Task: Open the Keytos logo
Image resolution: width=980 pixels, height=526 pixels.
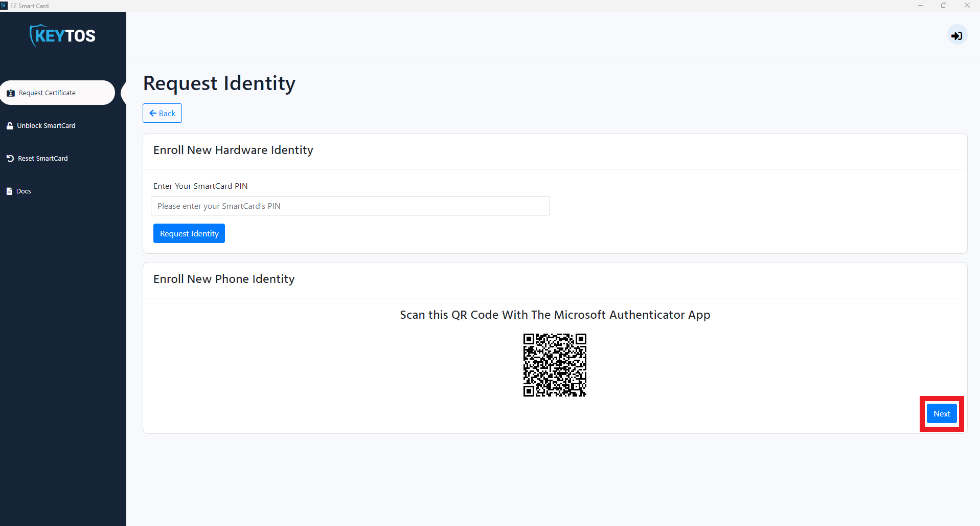Action: pyautogui.click(x=62, y=35)
